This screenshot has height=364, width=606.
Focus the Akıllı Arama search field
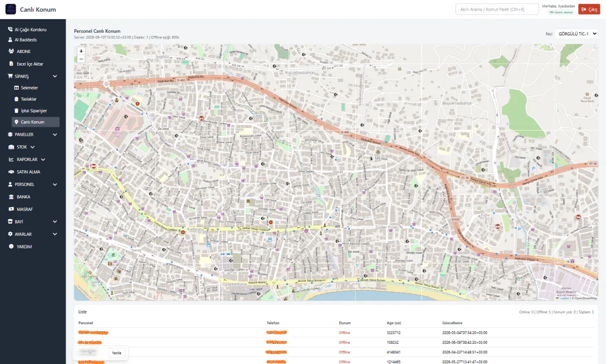(497, 9)
